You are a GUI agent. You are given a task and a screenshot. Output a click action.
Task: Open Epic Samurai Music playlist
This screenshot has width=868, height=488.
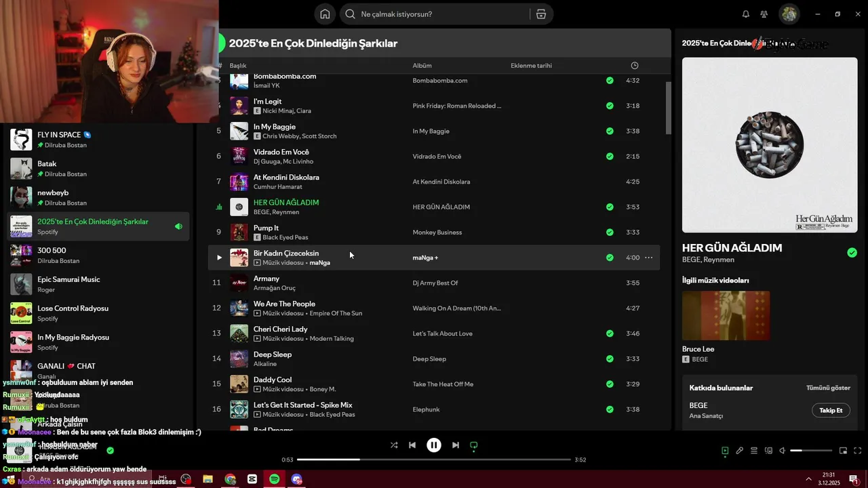98,284
